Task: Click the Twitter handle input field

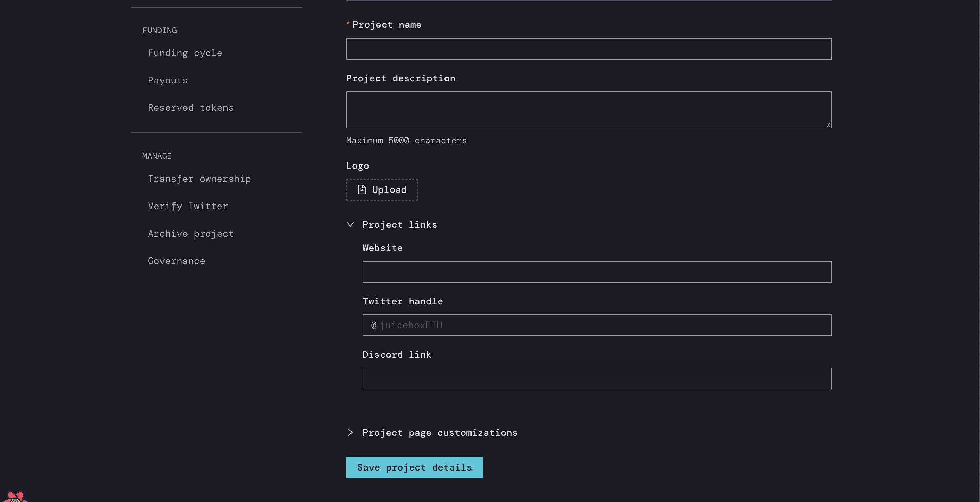Action: click(597, 325)
